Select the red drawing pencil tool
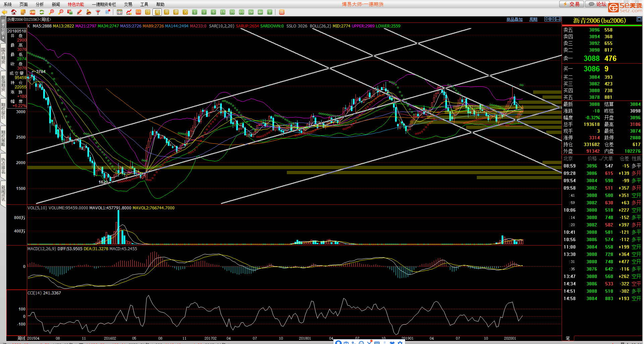The image size is (644, 344). tap(79, 12)
